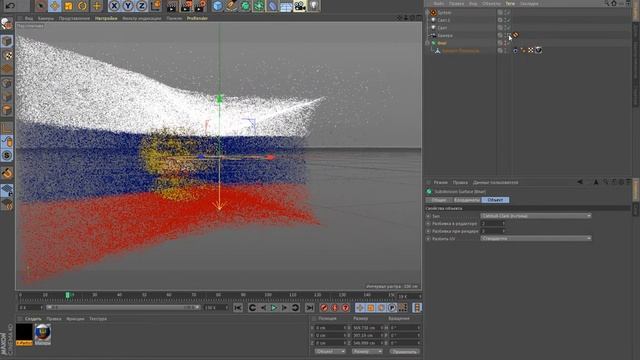The width and height of the screenshot is (640, 360).
Task: Click the coordinate system cube icon
Action: point(156,6)
